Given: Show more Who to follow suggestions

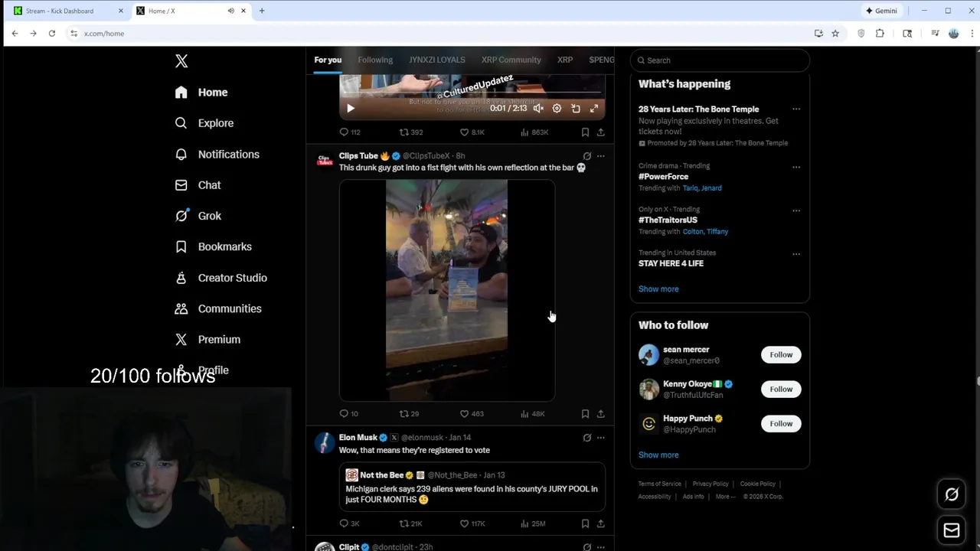Looking at the screenshot, I should pyautogui.click(x=658, y=455).
